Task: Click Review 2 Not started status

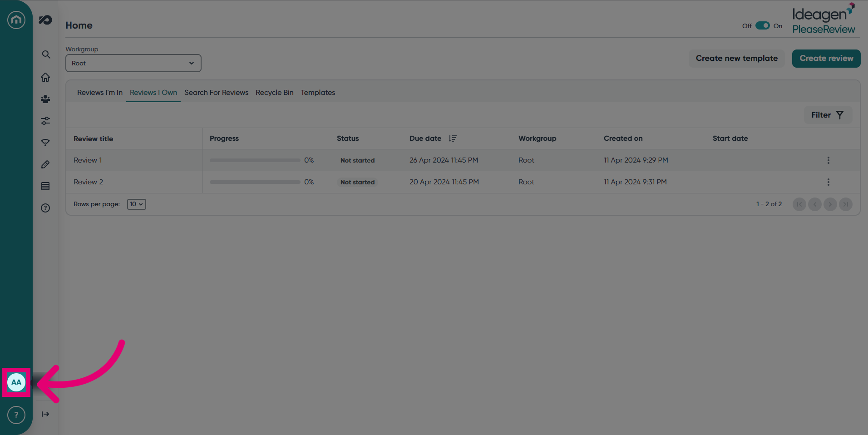Action: click(358, 182)
